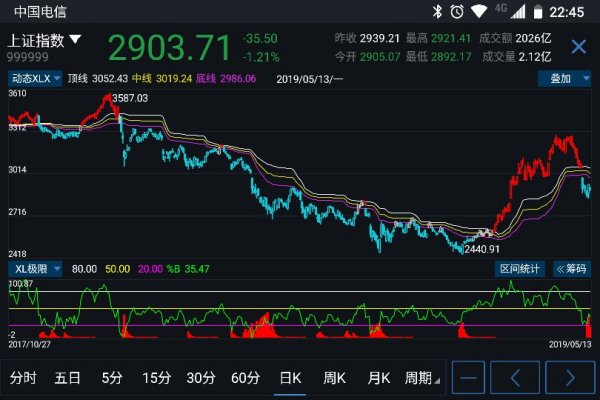Viewport: 600px width, 400px height.
Task: Select the 日K daily chart tab
Action: point(290,378)
